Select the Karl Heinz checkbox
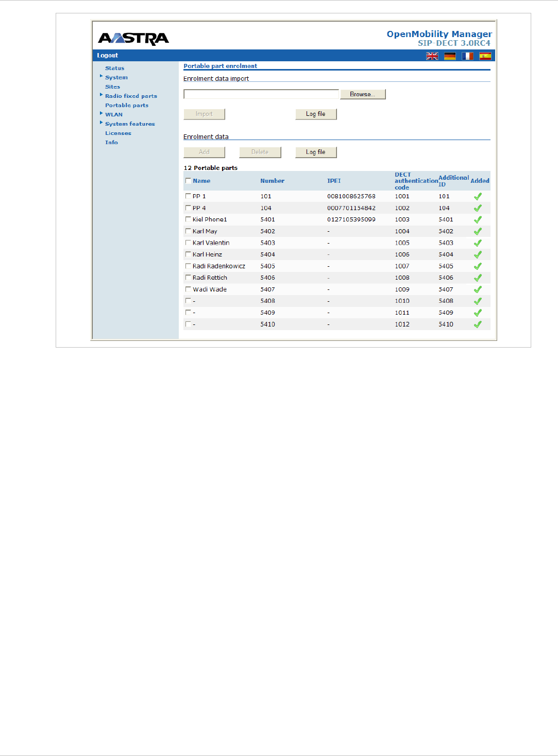Image resolution: width=558 pixels, height=756 pixels. click(x=188, y=254)
